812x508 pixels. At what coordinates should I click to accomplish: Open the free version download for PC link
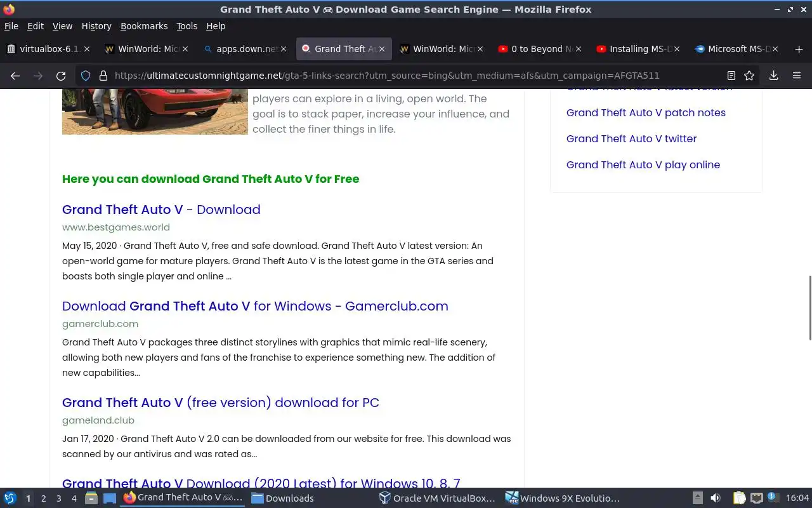(x=221, y=403)
